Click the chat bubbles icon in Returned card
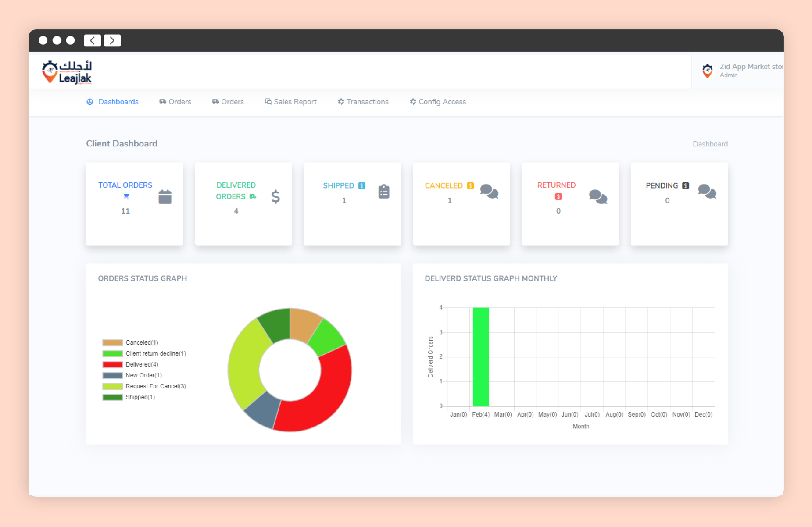The width and height of the screenshot is (812, 527). tap(597, 197)
